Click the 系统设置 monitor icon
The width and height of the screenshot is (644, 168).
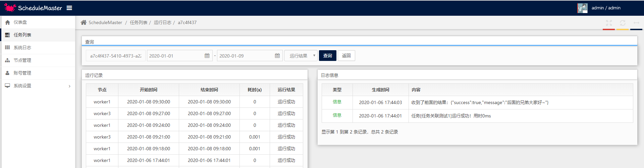[x=7, y=86]
